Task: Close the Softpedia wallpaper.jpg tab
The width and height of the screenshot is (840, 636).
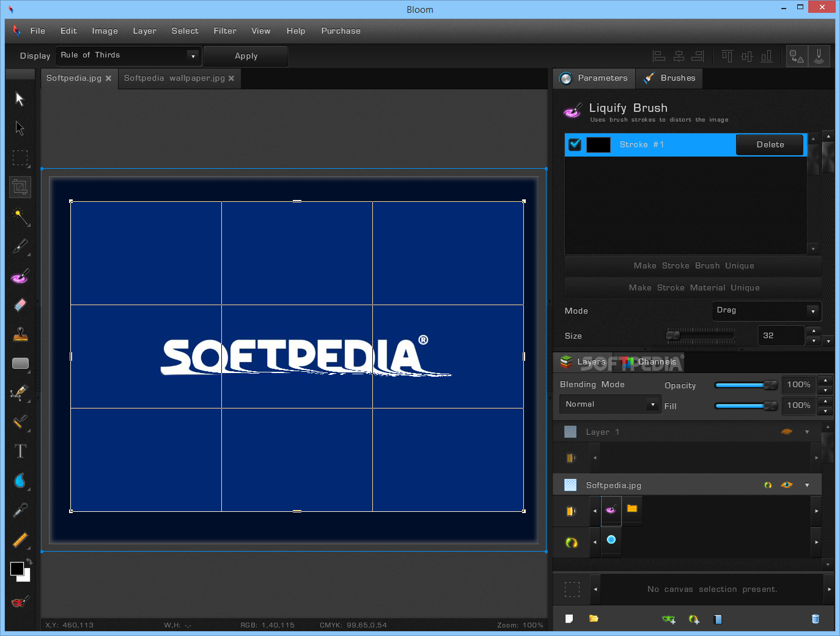Action: click(231, 78)
